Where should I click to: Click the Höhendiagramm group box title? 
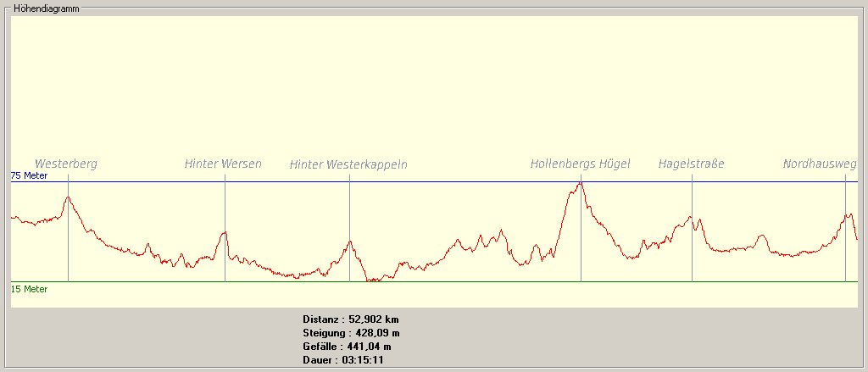[x=46, y=8]
